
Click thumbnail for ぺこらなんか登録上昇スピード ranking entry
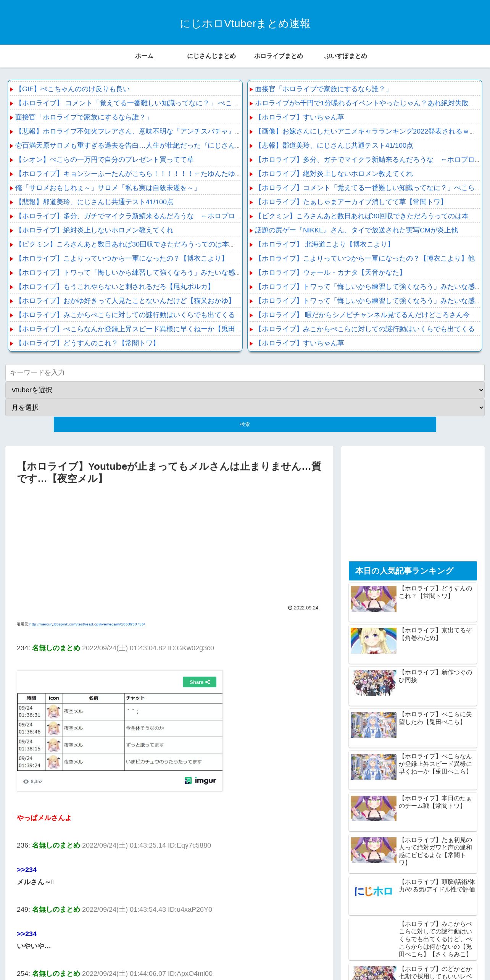click(374, 767)
